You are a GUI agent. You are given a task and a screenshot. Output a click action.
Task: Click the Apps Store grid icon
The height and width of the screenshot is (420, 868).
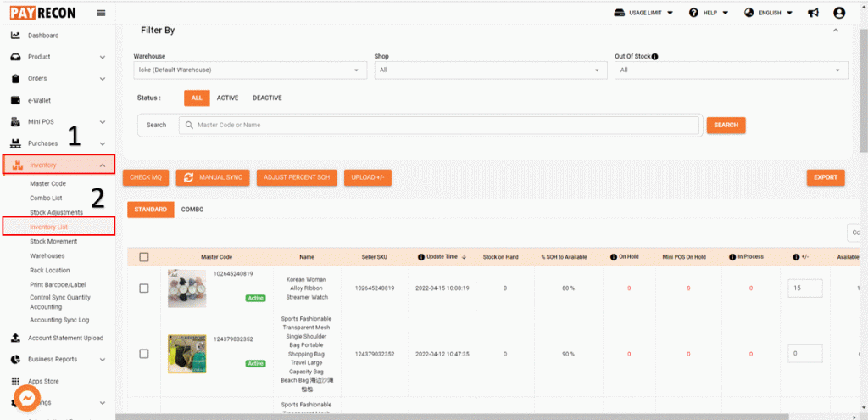[x=16, y=381]
